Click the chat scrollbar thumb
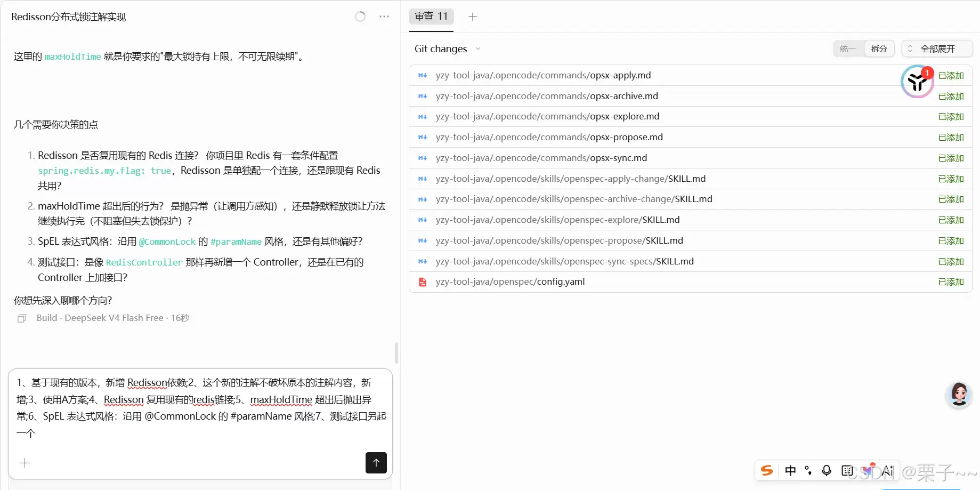Image resolution: width=980 pixels, height=490 pixels. (x=396, y=353)
